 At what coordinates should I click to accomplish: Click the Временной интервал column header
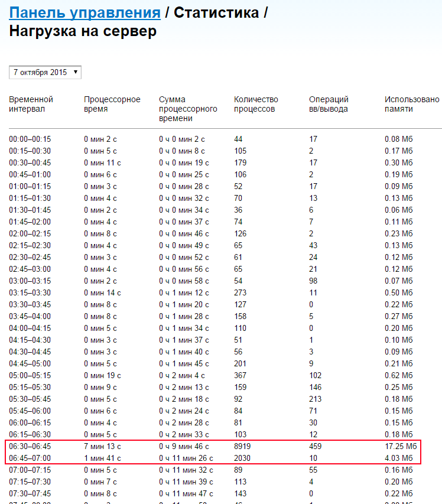tap(31, 104)
